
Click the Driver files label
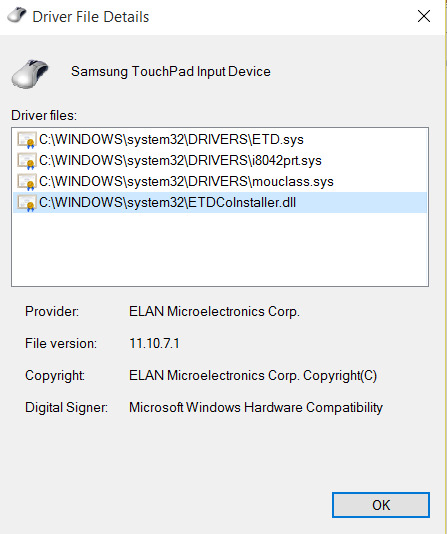coord(44,115)
